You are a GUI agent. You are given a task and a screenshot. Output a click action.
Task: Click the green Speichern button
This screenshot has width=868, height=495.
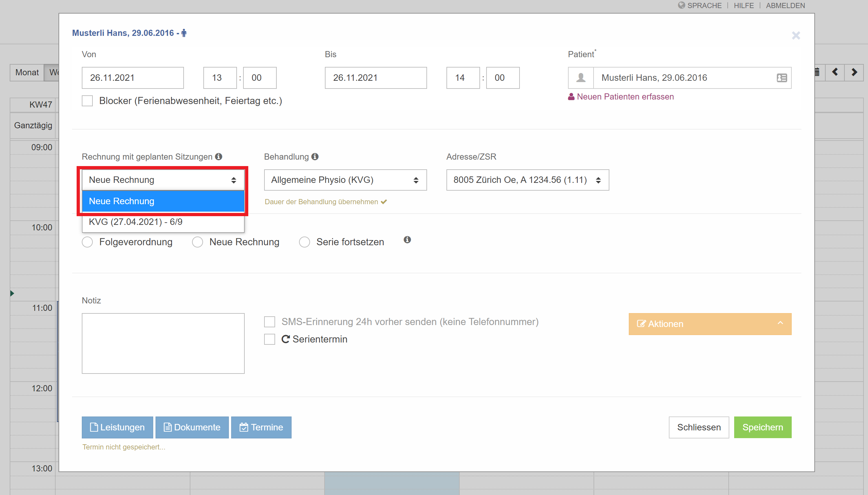click(x=763, y=427)
